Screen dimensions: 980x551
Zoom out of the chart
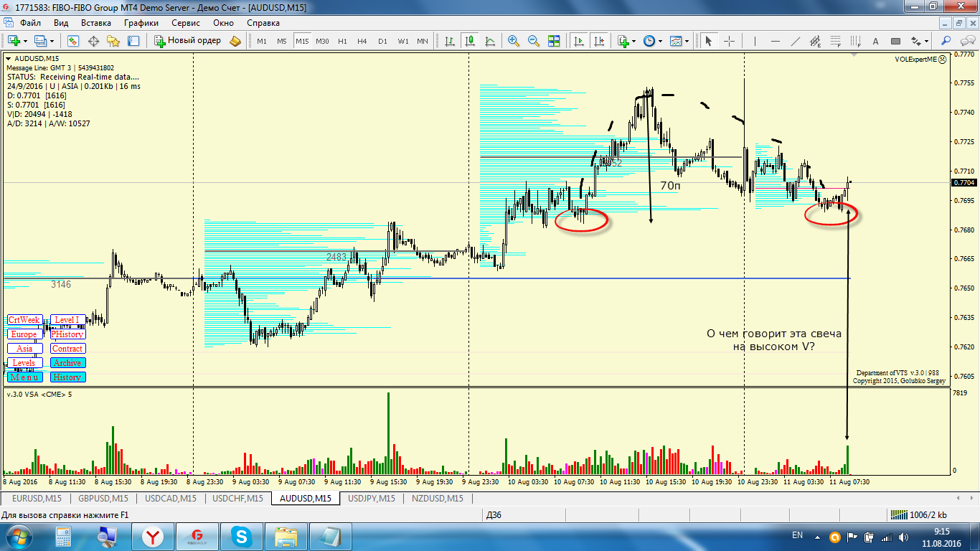pos(534,41)
